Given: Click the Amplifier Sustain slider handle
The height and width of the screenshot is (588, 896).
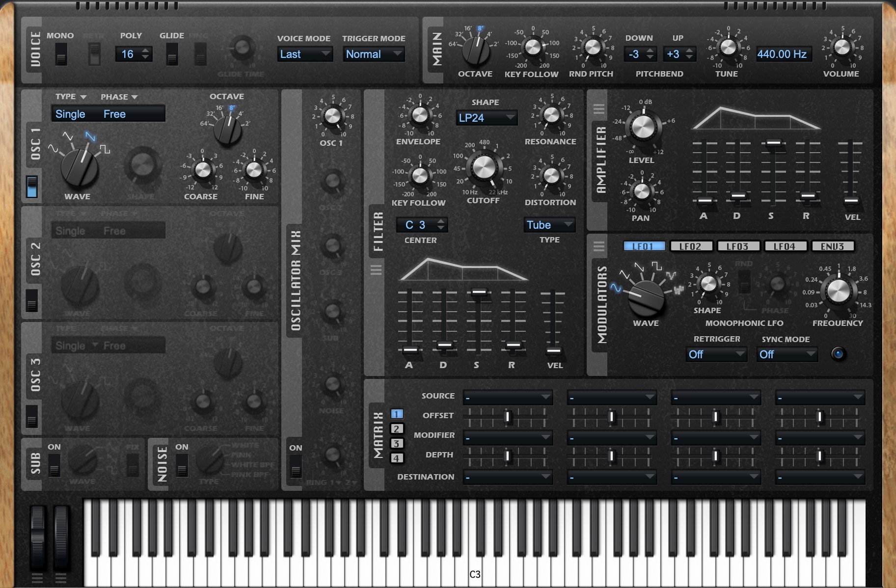Looking at the screenshot, I should click(773, 143).
